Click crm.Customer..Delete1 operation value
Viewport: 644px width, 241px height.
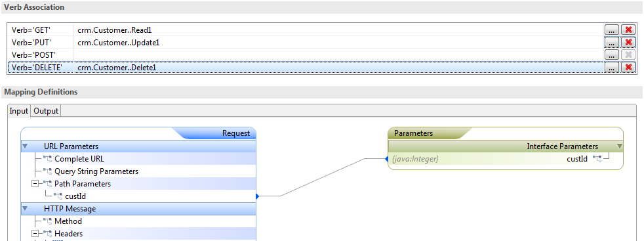click(117, 68)
